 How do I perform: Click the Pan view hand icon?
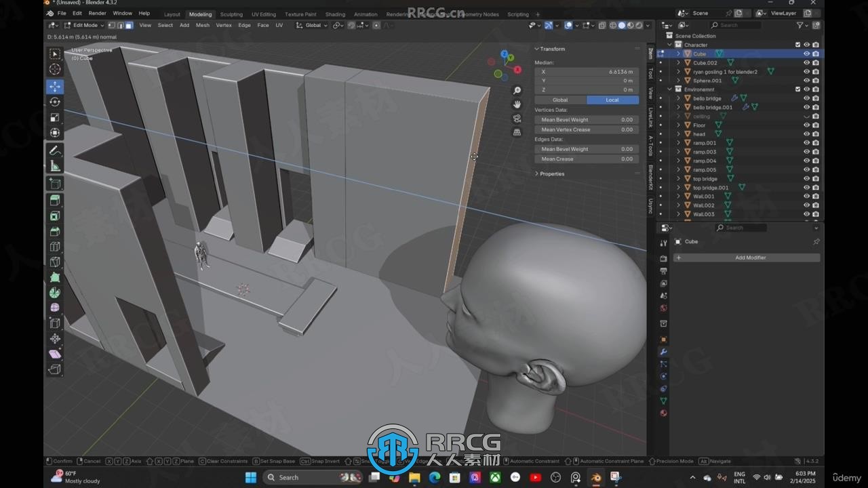517,104
